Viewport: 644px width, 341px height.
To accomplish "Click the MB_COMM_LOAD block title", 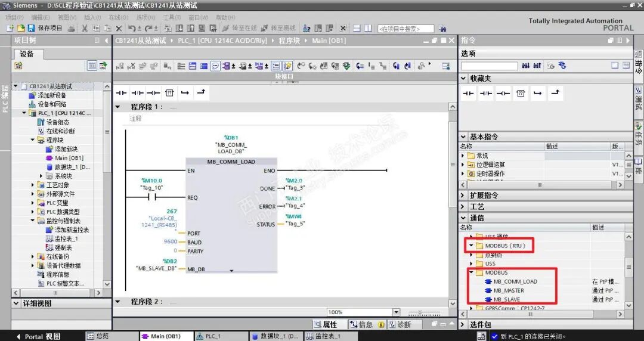I will click(x=231, y=162).
